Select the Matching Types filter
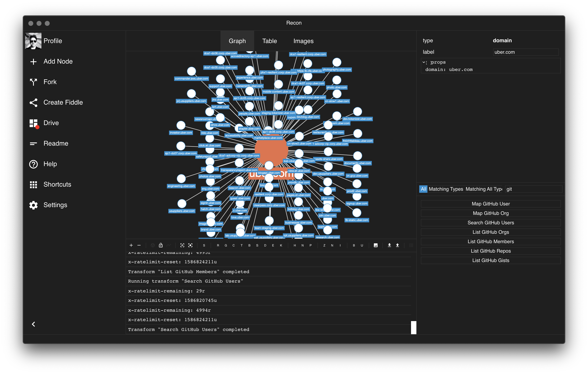This screenshot has height=374, width=588. tap(446, 189)
